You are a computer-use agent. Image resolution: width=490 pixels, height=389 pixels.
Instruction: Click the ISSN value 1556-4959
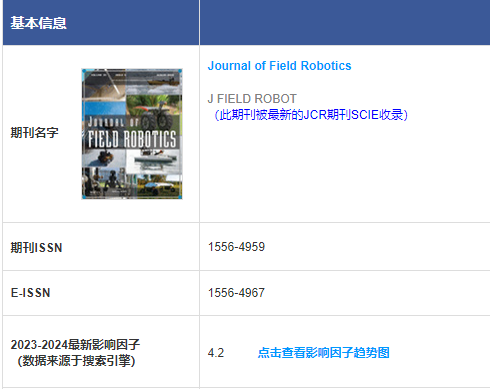click(236, 247)
